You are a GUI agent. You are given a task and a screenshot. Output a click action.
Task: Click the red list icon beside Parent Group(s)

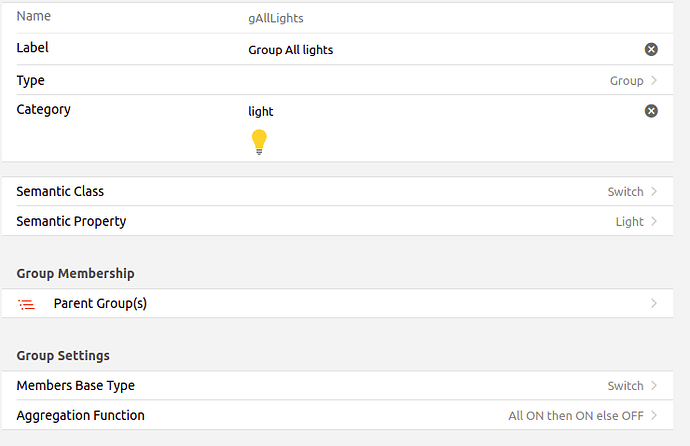click(26, 304)
